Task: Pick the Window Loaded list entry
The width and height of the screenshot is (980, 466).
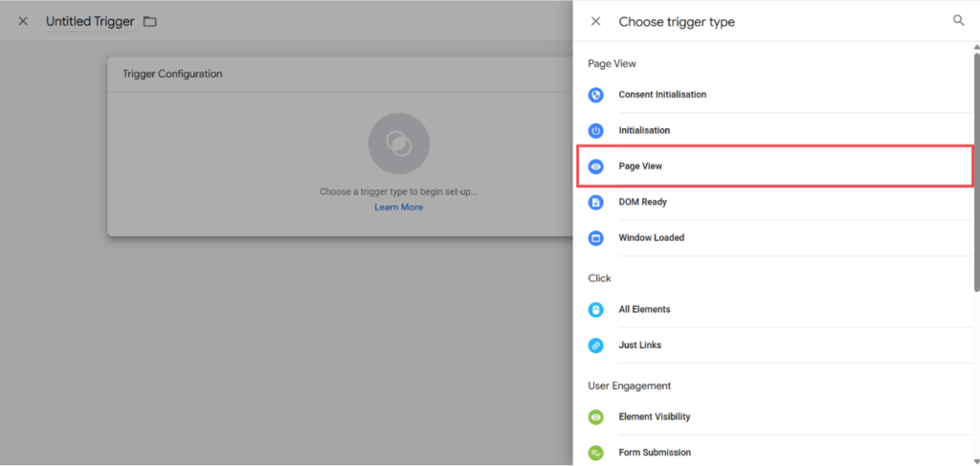Action: [x=774, y=238]
